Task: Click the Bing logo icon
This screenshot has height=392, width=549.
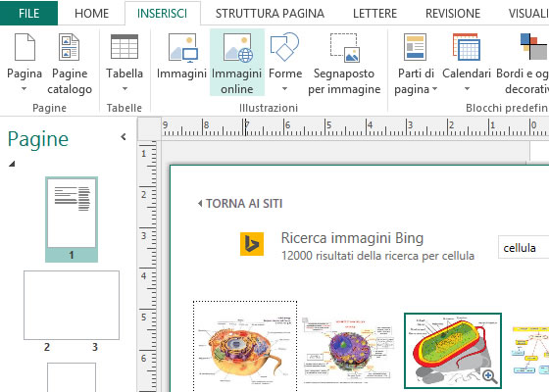Action: tap(252, 244)
